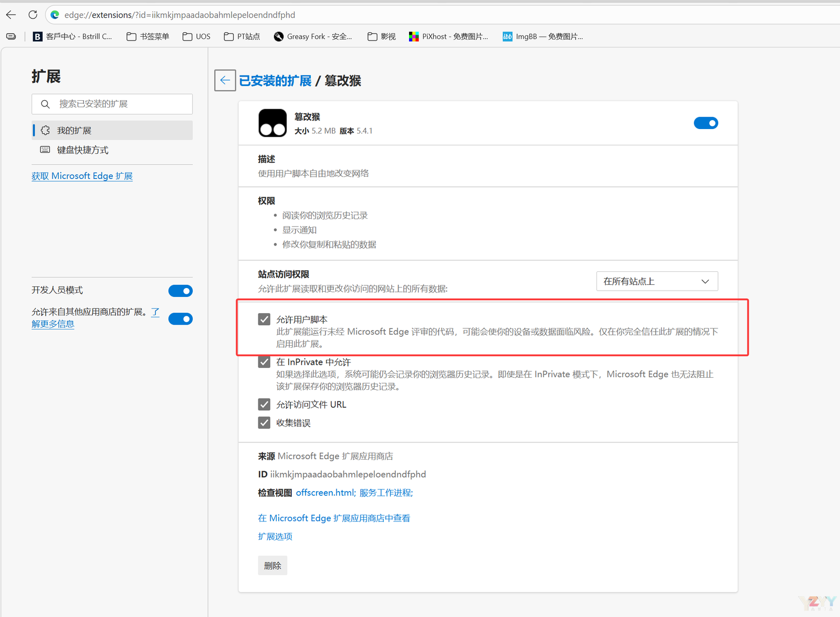This screenshot has width=840, height=617.
Task: Reload the page with the refresh icon
Action: tap(33, 15)
